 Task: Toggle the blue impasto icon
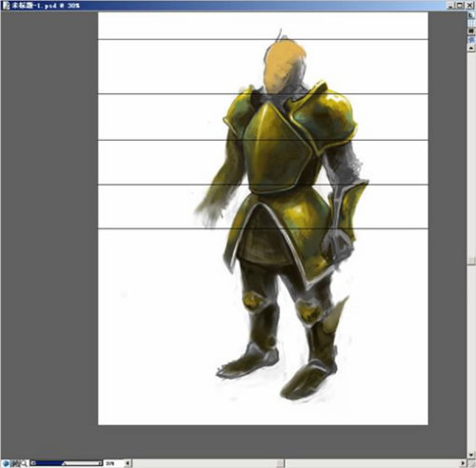471,40
